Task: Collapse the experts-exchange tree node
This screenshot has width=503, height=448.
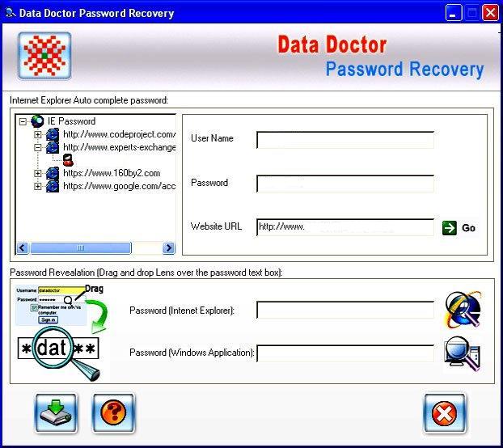Action: click(x=37, y=147)
